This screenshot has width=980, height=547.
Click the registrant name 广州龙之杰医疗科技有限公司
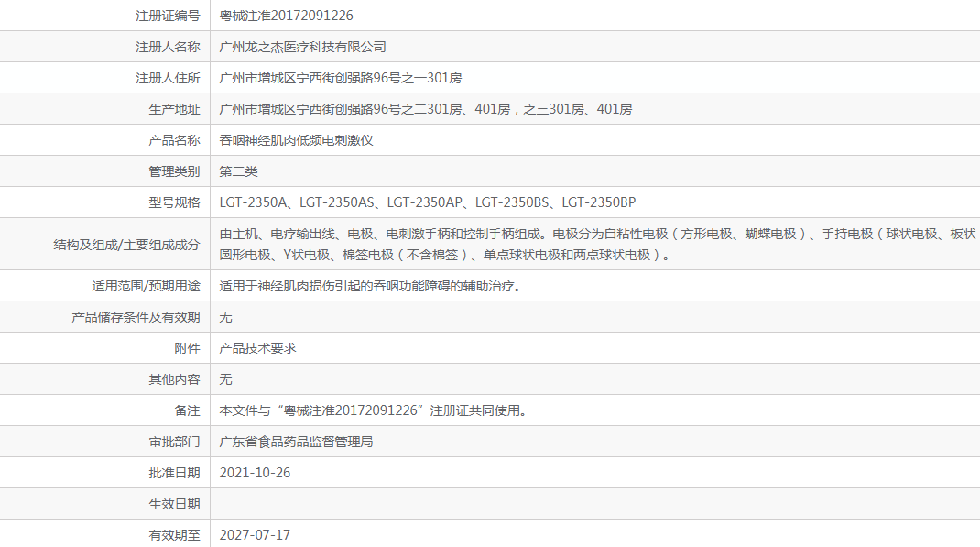click(x=302, y=47)
